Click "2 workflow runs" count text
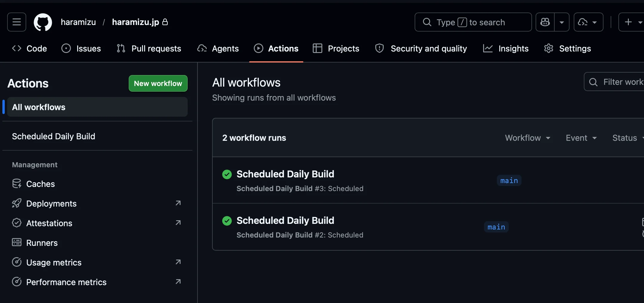Image resolution: width=644 pixels, height=303 pixels. [x=254, y=138]
